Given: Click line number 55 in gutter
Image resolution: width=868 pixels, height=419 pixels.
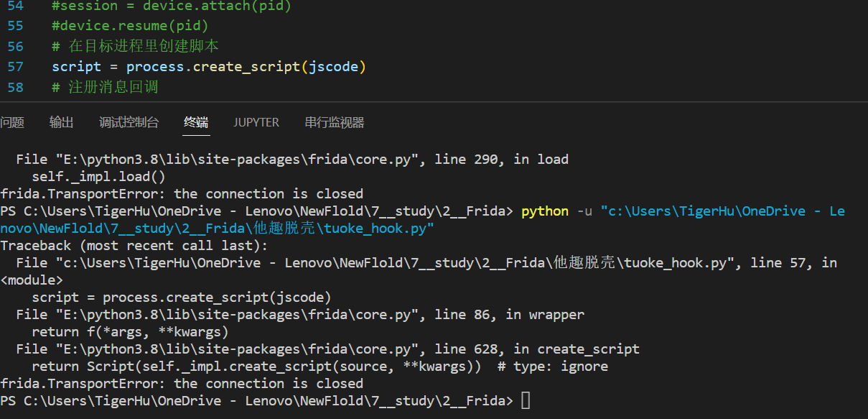Looking at the screenshot, I should [x=15, y=26].
